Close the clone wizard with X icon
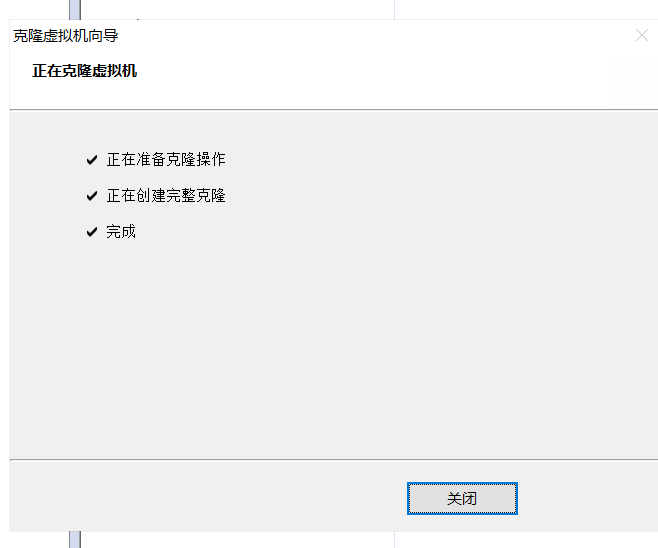 pyautogui.click(x=642, y=35)
